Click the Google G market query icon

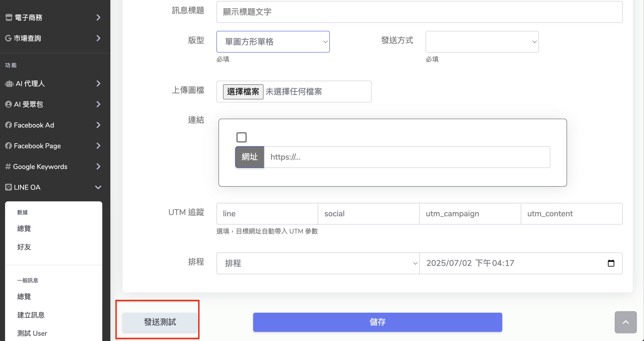point(8,38)
